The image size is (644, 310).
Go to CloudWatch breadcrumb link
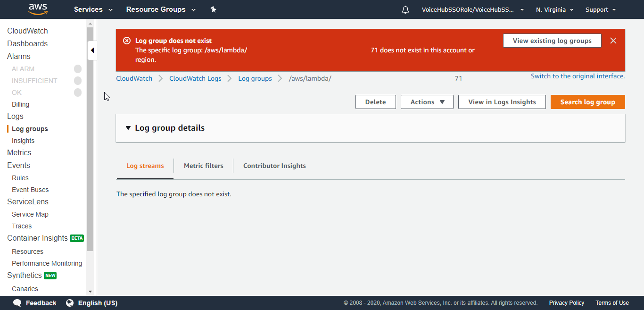pyautogui.click(x=134, y=78)
